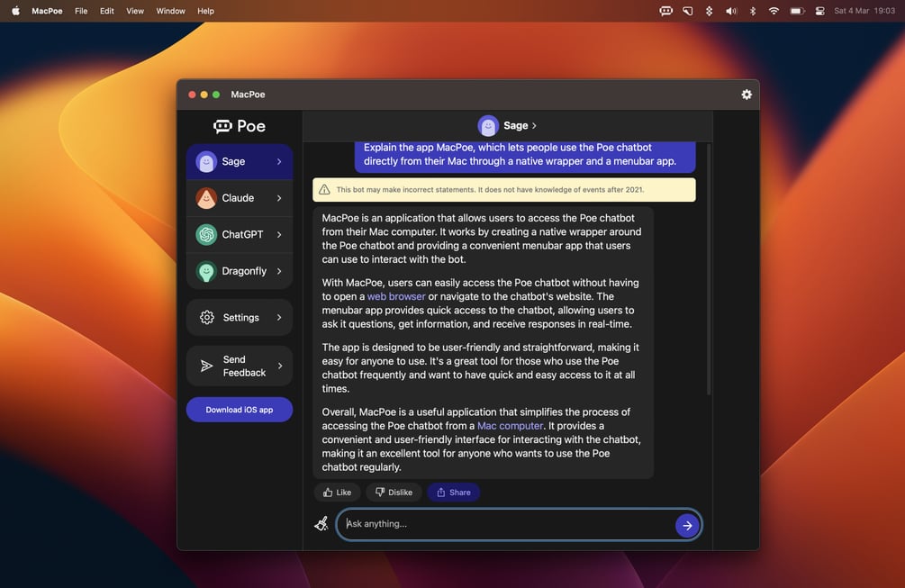This screenshot has width=905, height=588.
Task: Share the Sage response
Action: click(454, 493)
